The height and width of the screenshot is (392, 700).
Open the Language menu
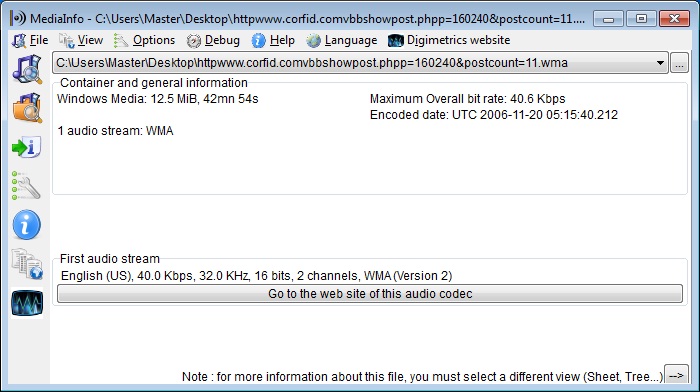[342, 40]
